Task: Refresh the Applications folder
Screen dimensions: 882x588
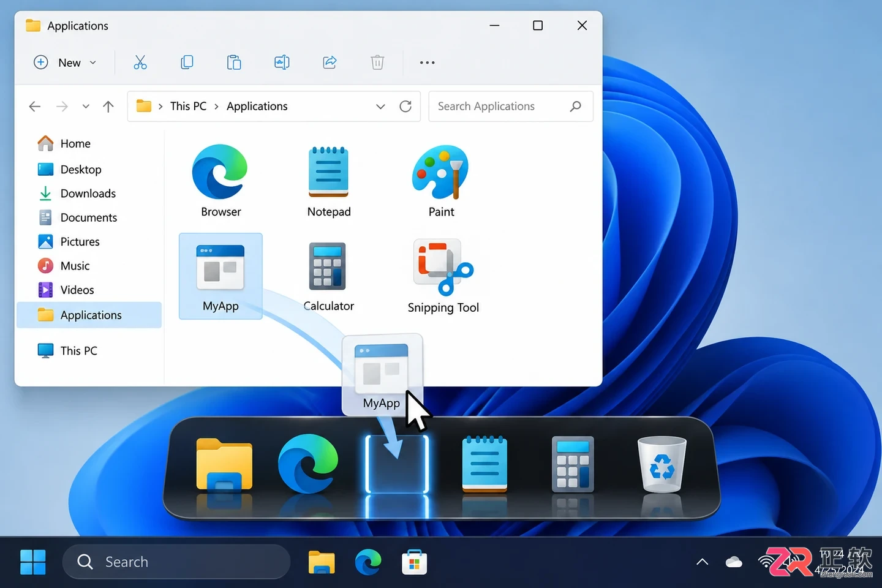Action: [x=405, y=107]
